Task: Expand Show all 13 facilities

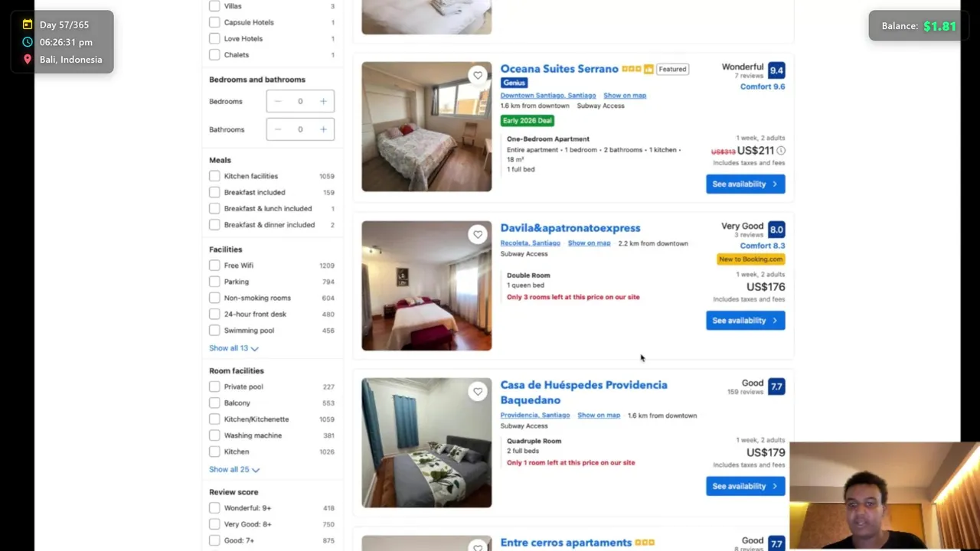Action: click(x=234, y=348)
